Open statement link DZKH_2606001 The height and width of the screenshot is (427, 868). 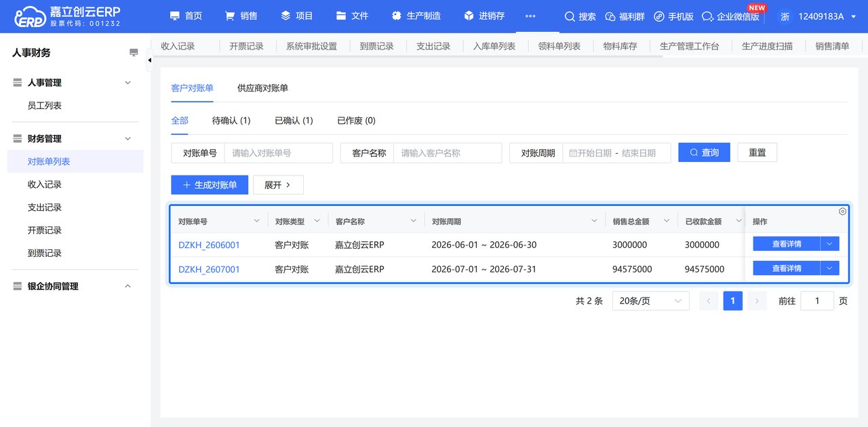209,245
